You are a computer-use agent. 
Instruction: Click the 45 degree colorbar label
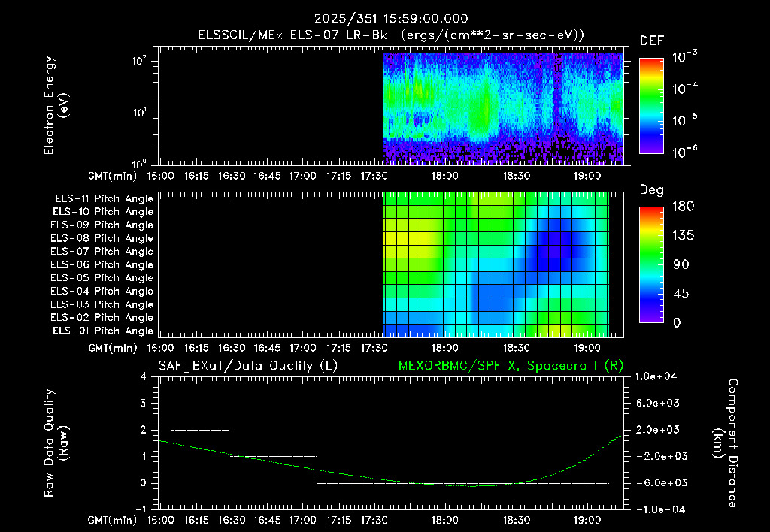[x=681, y=294]
